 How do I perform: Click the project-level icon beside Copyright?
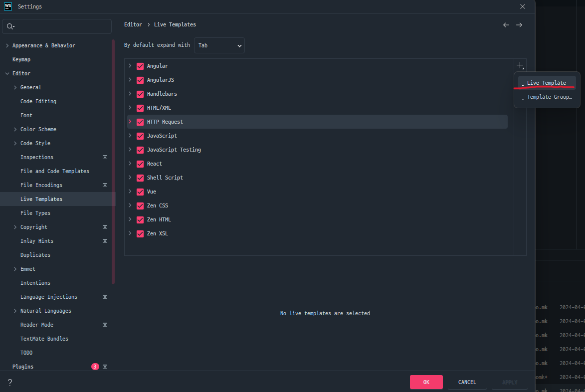pos(105,227)
